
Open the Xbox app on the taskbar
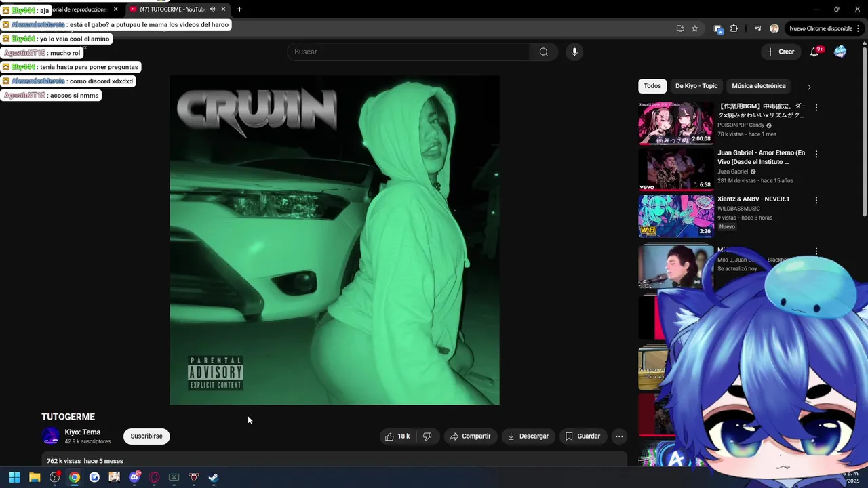(174, 477)
